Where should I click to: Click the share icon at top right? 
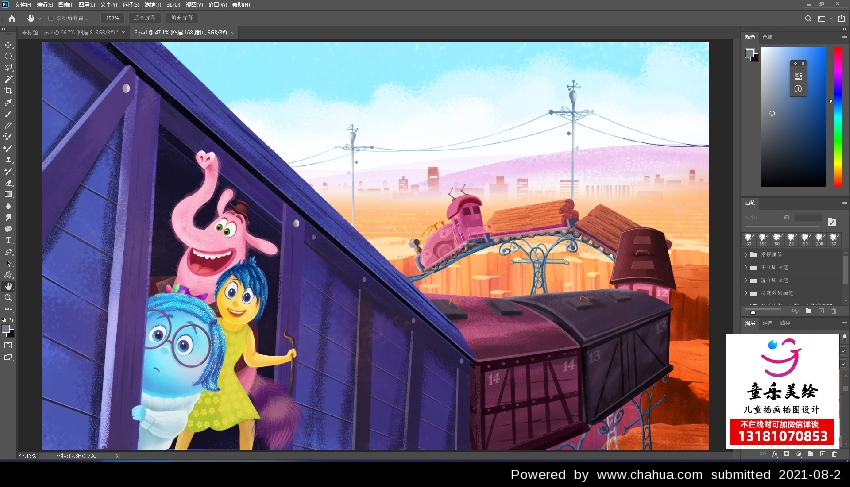[841, 18]
